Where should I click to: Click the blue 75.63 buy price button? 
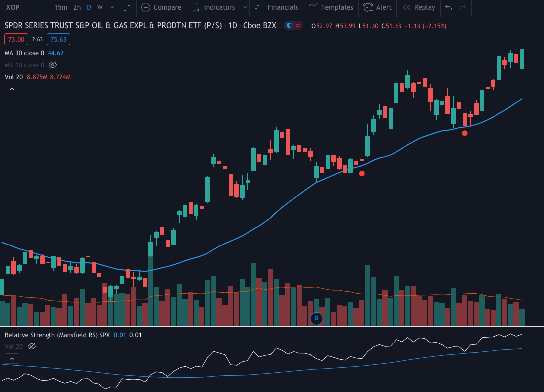pyautogui.click(x=58, y=39)
